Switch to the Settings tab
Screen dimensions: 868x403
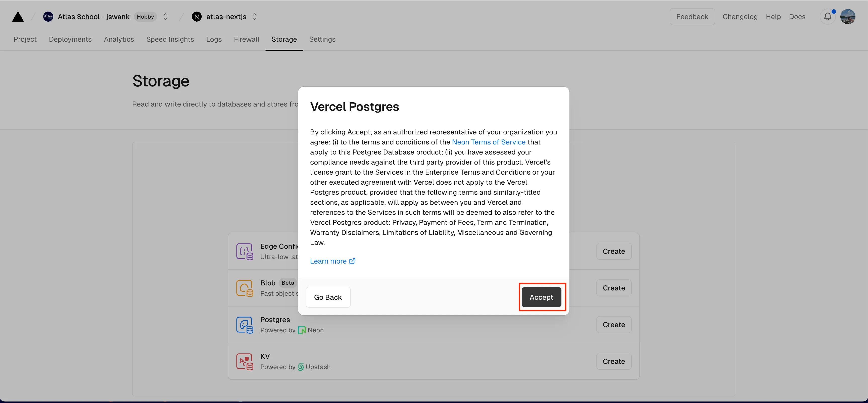pos(322,39)
